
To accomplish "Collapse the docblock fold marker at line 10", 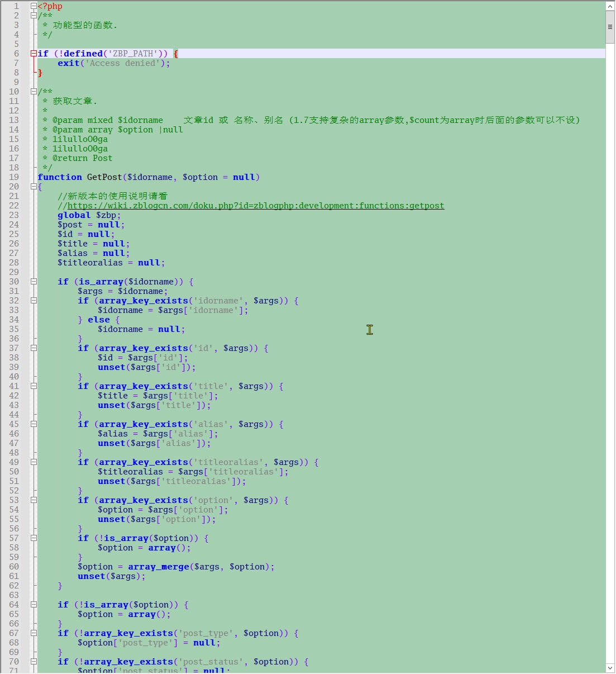I will tap(34, 92).
